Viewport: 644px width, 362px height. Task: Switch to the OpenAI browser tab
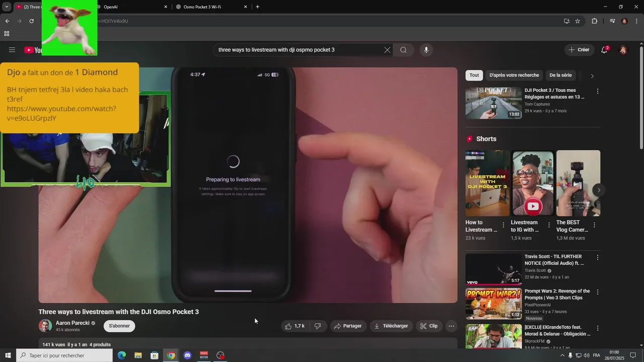130,7
